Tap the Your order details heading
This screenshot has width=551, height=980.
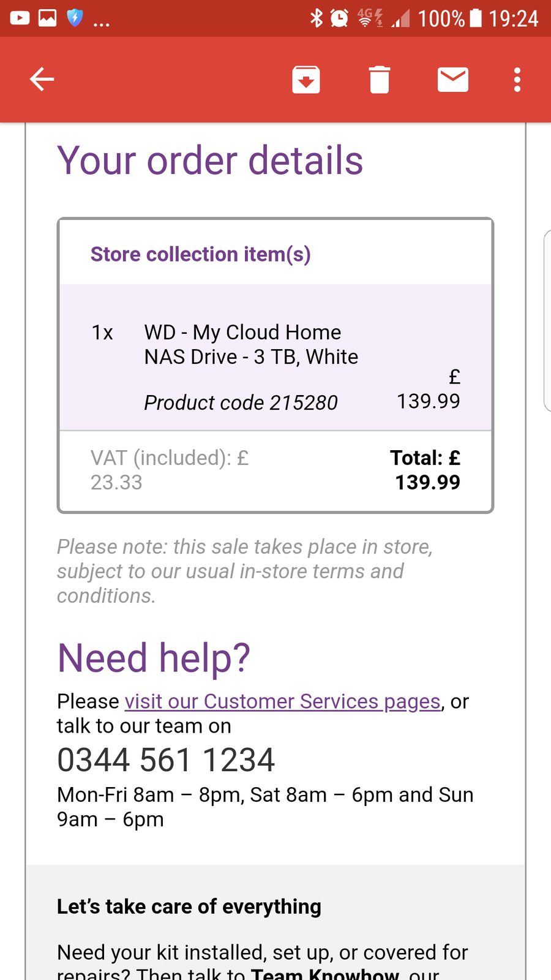point(210,160)
